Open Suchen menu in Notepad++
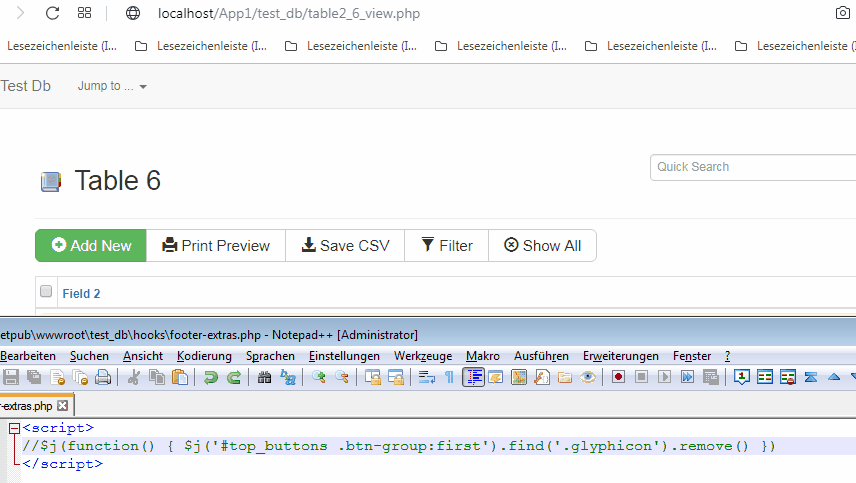This screenshot has height=483, width=856. click(x=89, y=356)
